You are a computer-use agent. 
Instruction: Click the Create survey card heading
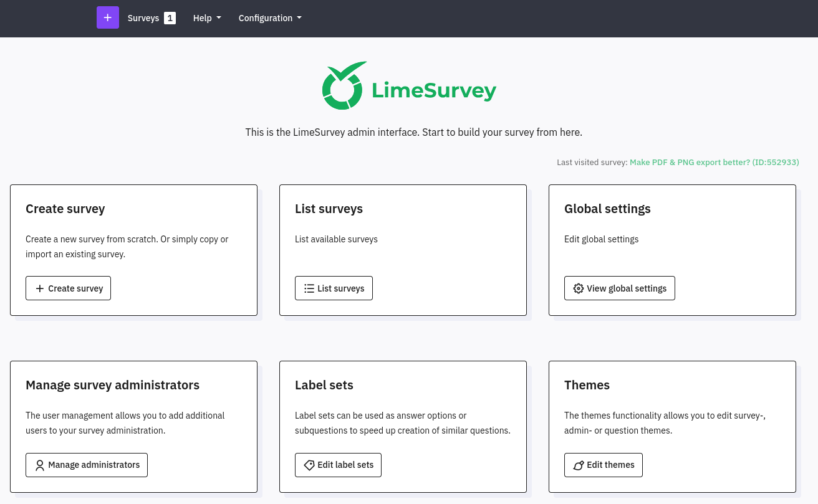65,209
